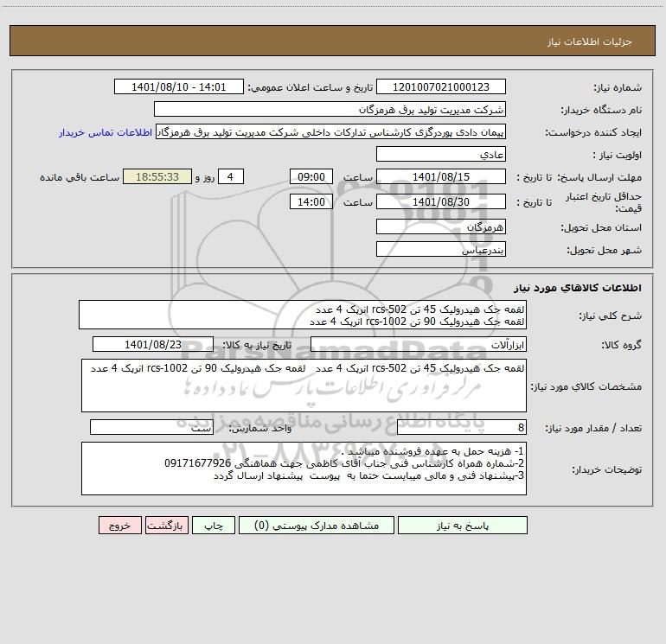
Task: Click the price validity date 1401/08/30
Action: click(x=441, y=201)
